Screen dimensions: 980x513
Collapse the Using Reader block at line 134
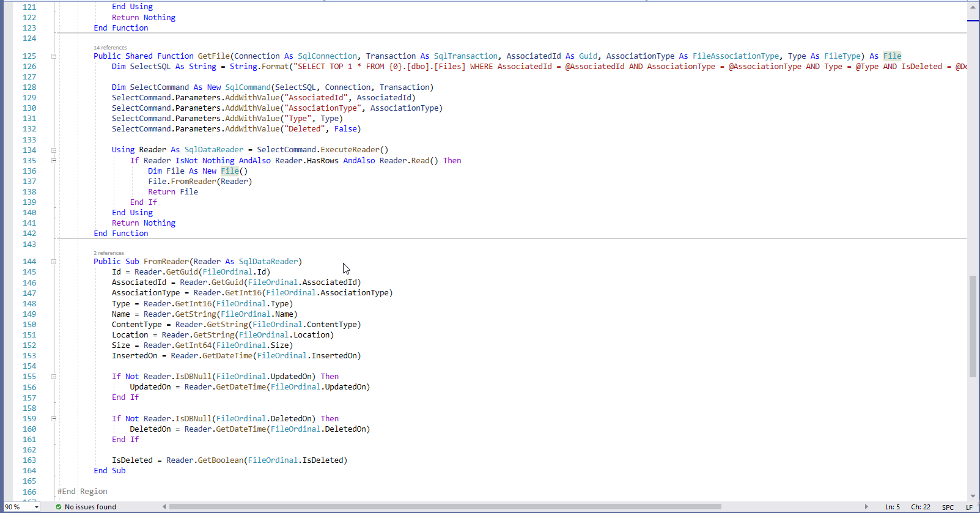tap(54, 150)
